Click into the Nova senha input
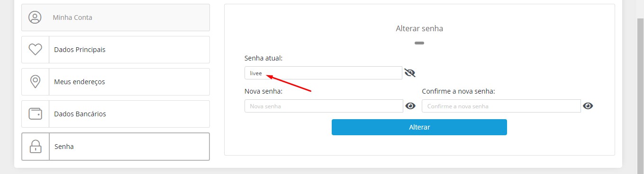644x174 pixels. coord(324,106)
